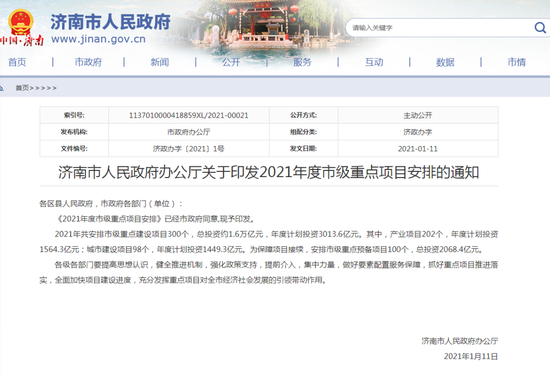
Task: Open the 首页 navigation menu item
Action: pos(17,62)
